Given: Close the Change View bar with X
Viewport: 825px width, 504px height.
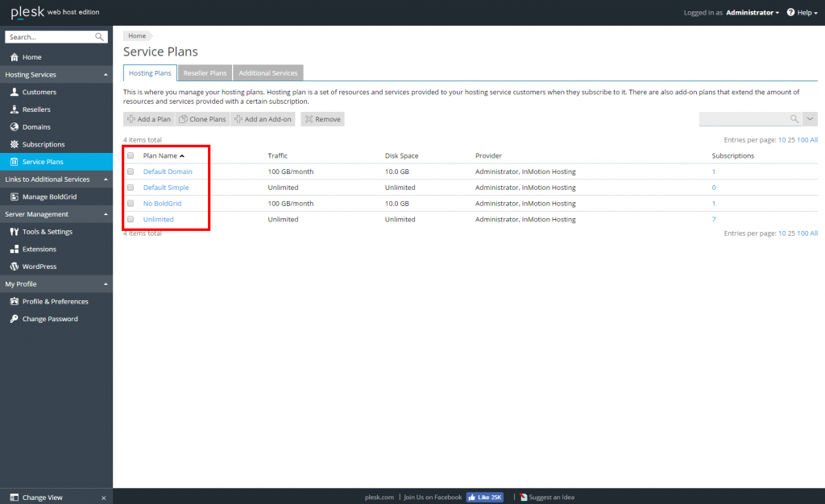Looking at the screenshot, I should click(104, 498).
